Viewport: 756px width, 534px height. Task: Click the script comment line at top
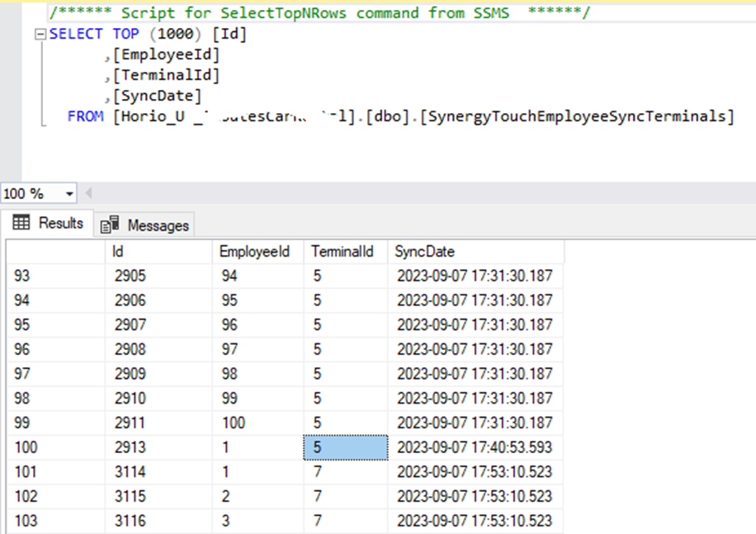click(x=319, y=13)
